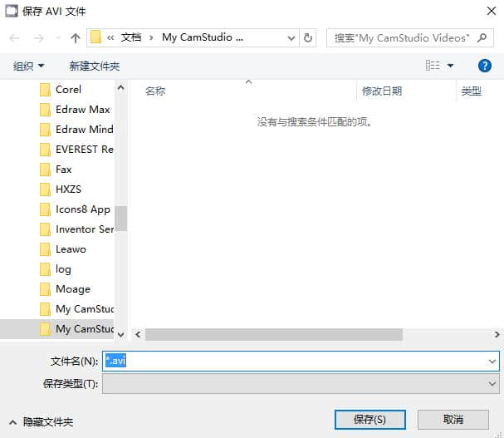The height and width of the screenshot is (438, 504).
Task: Focus the search My CamStudio Videos box
Action: pos(410,38)
